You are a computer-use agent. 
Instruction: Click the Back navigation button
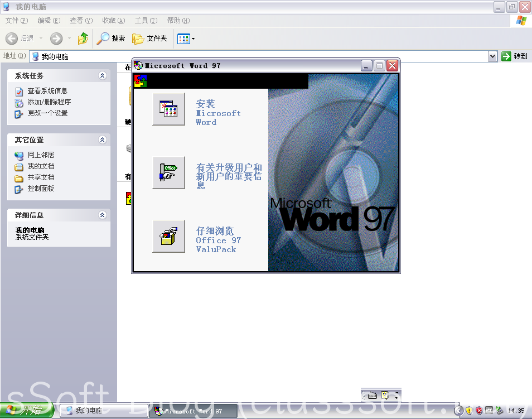pos(20,38)
